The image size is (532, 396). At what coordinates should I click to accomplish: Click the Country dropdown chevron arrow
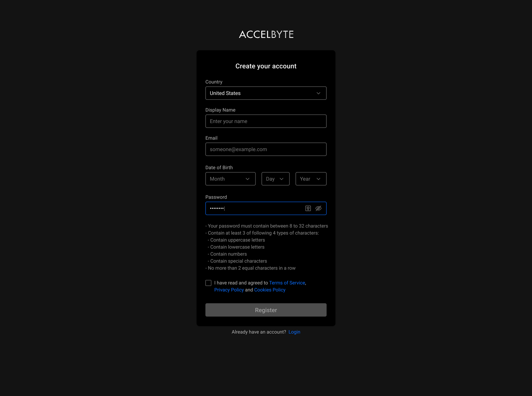[319, 93]
